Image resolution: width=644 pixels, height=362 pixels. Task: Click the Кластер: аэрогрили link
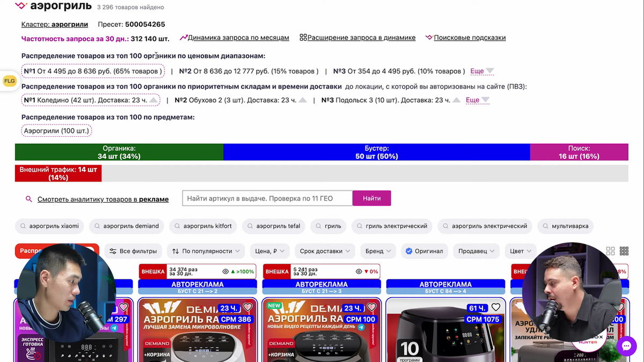click(55, 24)
